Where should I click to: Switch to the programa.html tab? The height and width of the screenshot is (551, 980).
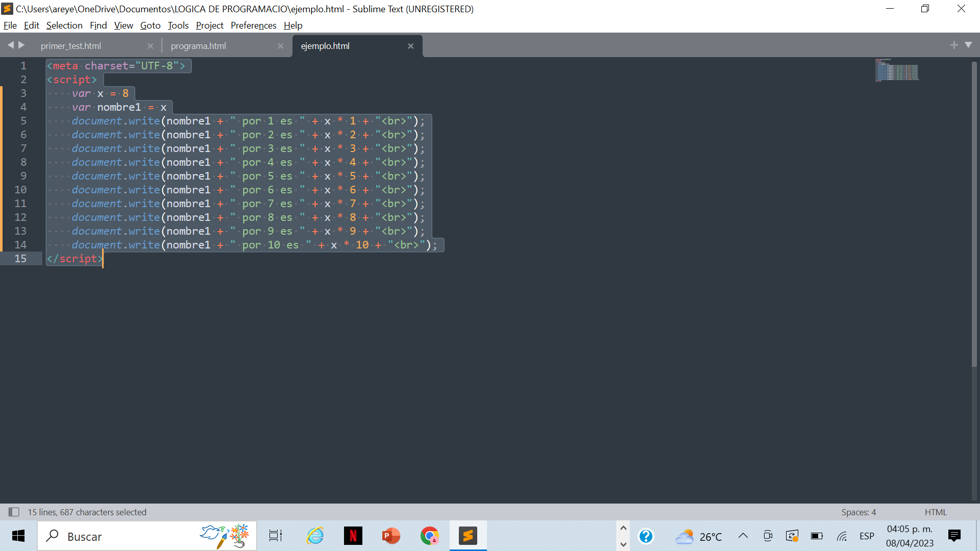(x=199, y=46)
